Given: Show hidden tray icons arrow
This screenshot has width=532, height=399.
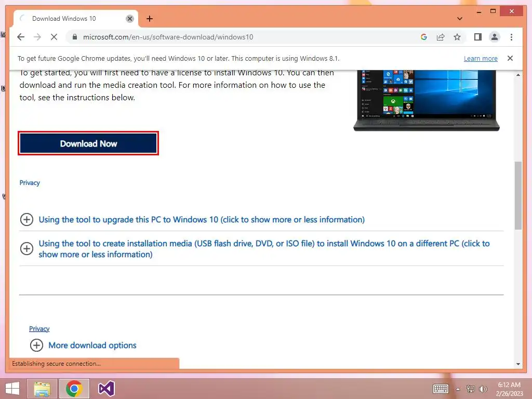Looking at the screenshot, I should click(x=458, y=389).
